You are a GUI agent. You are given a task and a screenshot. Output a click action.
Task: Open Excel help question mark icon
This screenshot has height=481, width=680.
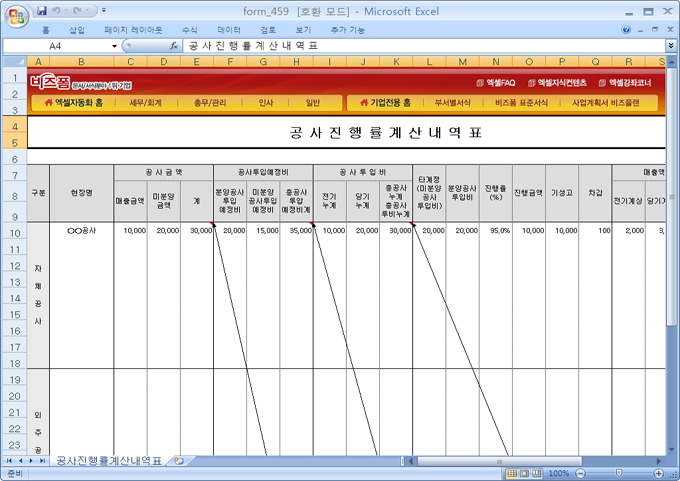click(627, 31)
